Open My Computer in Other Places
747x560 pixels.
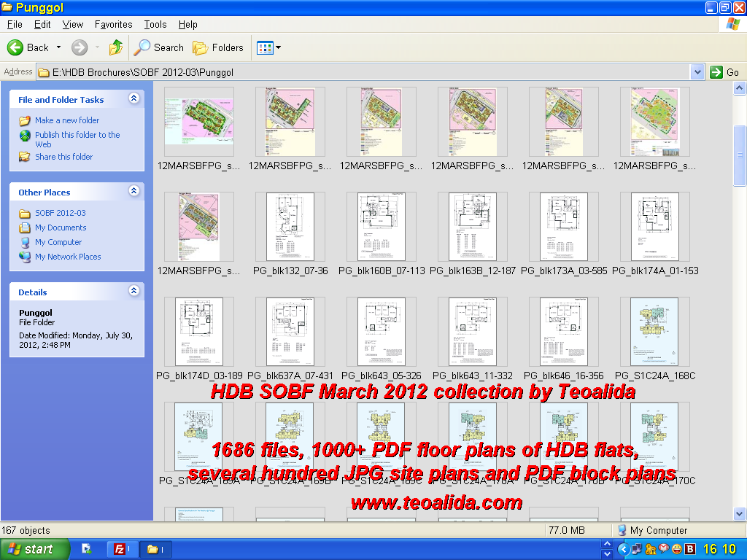click(x=58, y=242)
